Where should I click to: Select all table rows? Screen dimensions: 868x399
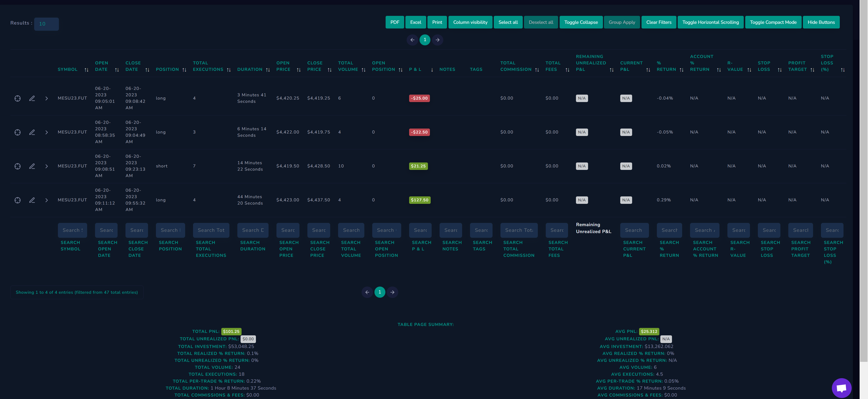[508, 22]
